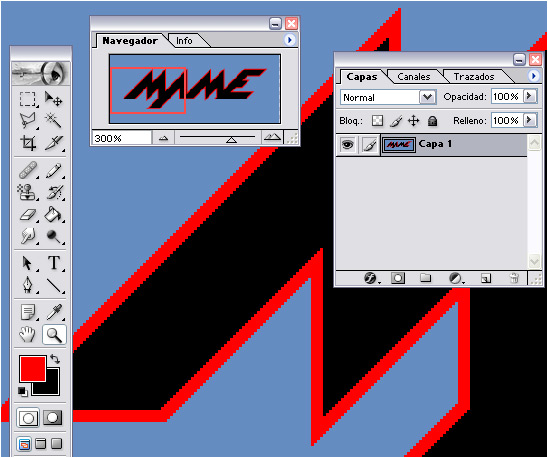The height and width of the screenshot is (458, 548).
Task: Switch to the Navegador tab
Action: tap(130, 41)
